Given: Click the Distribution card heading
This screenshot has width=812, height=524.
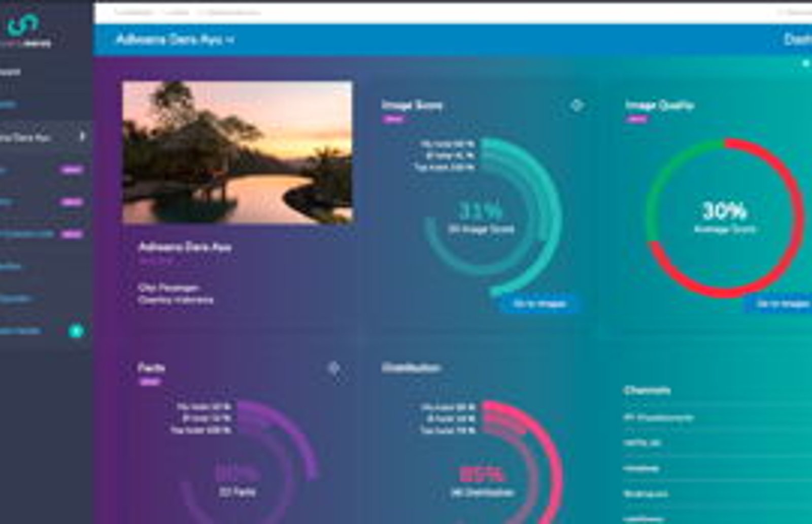Looking at the screenshot, I should [x=411, y=368].
